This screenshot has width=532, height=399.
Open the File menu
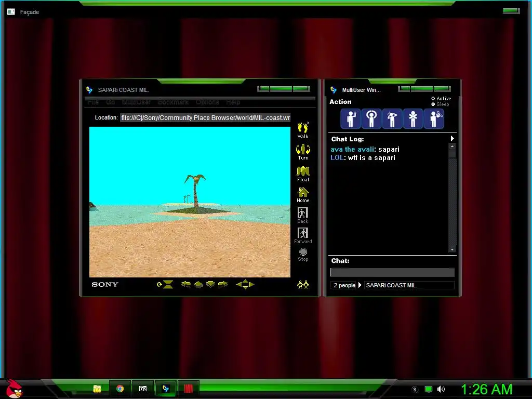click(93, 102)
